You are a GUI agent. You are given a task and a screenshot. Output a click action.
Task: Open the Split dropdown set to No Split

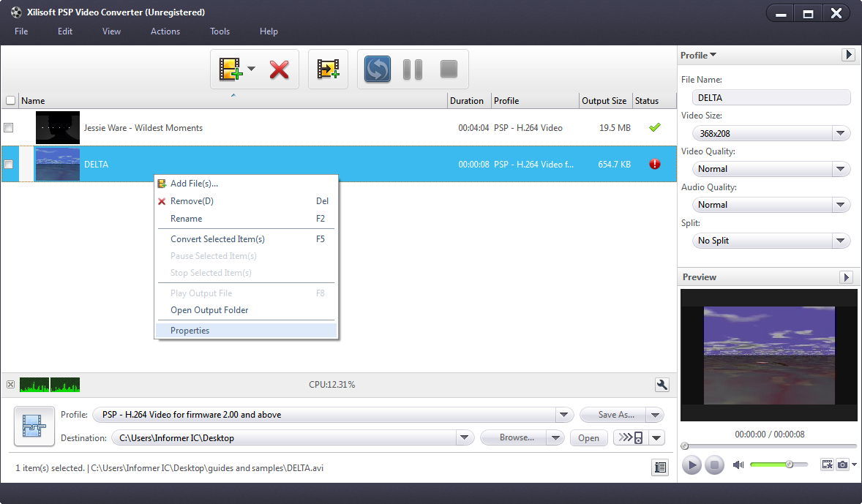pyautogui.click(x=840, y=241)
